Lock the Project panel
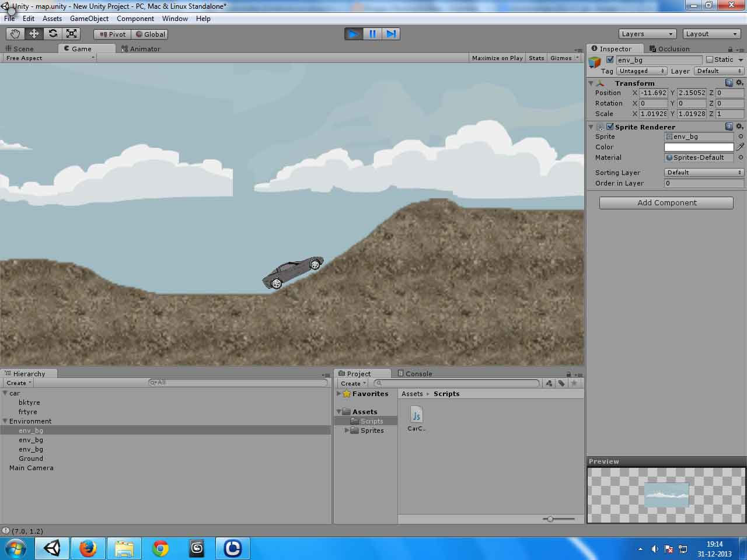This screenshot has height=560, width=747. (x=568, y=374)
